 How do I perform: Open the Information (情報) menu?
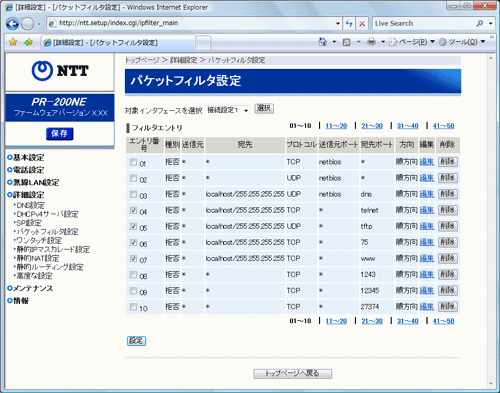[x=21, y=301]
